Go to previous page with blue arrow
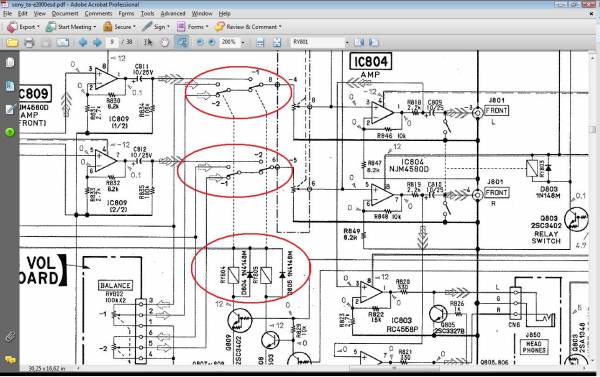The image size is (600, 377). 83,42
